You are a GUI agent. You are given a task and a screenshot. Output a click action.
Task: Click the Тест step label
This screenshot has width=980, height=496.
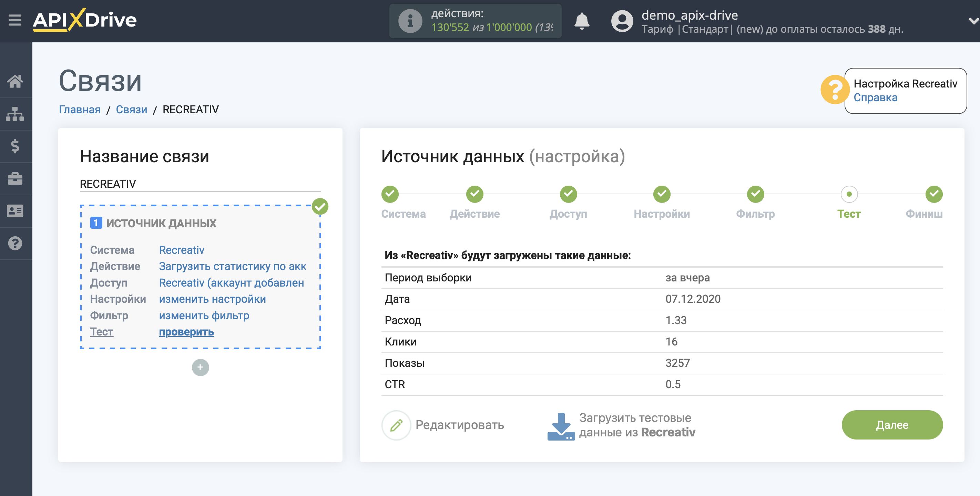click(849, 214)
